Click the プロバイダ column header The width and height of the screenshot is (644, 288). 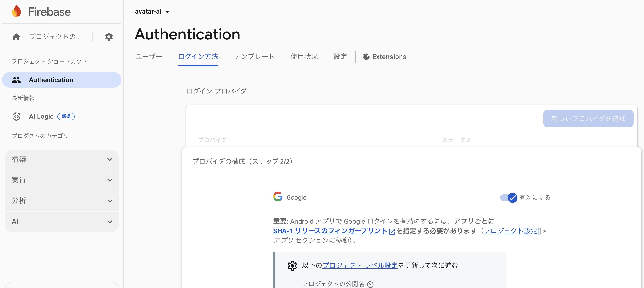pyautogui.click(x=212, y=140)
